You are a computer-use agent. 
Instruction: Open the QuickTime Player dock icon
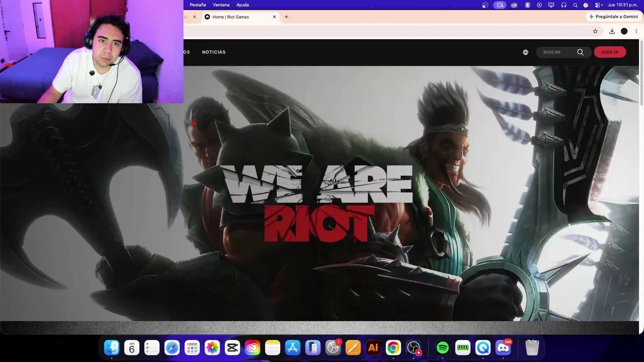click(483, 347)
